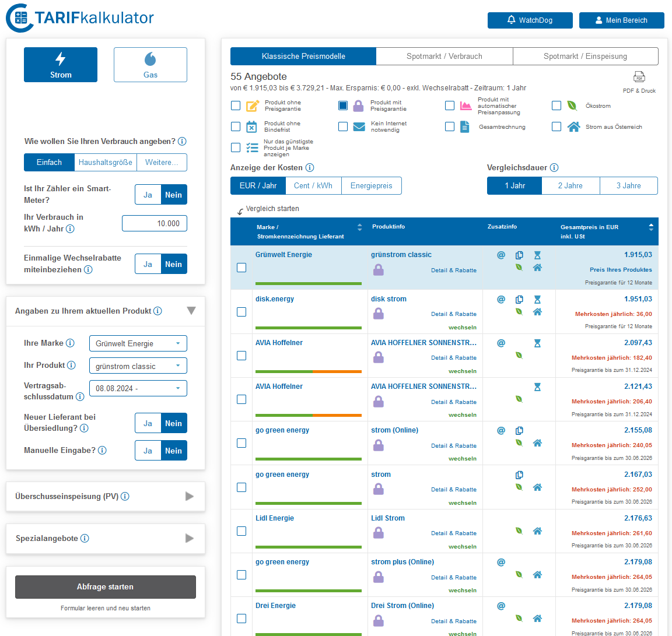Check Produkt ohne Bindefrist filter
The height and width of the screenshot is (636, 672).
click(236, 127)
